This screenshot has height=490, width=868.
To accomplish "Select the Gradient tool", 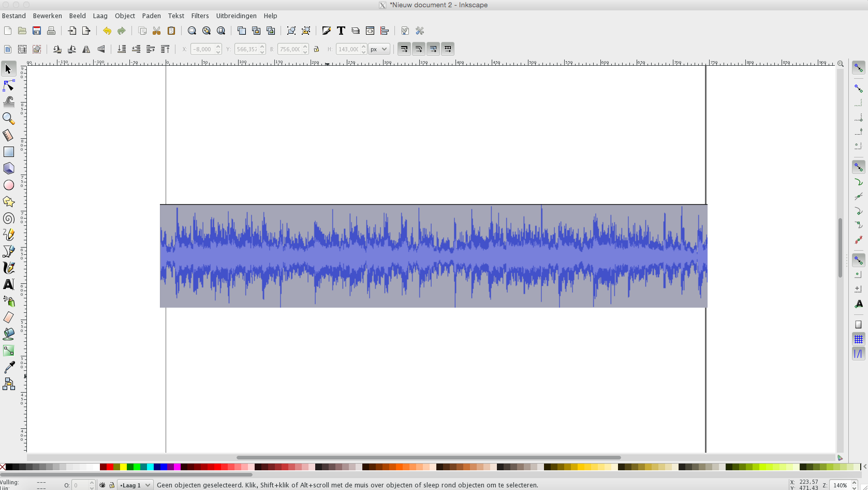I will click(8, 351).
